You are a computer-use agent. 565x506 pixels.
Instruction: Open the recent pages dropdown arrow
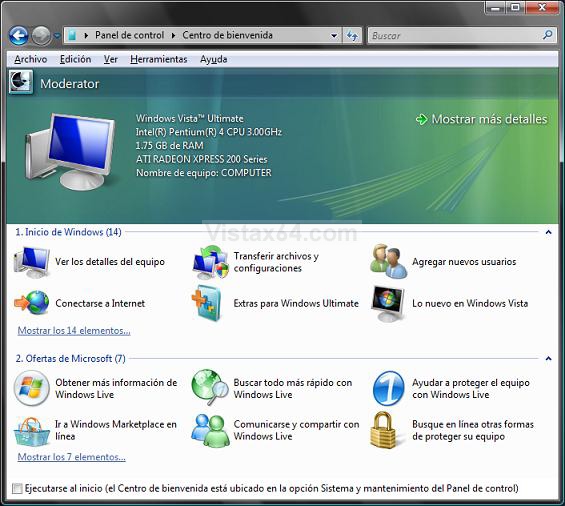point(57,36)
